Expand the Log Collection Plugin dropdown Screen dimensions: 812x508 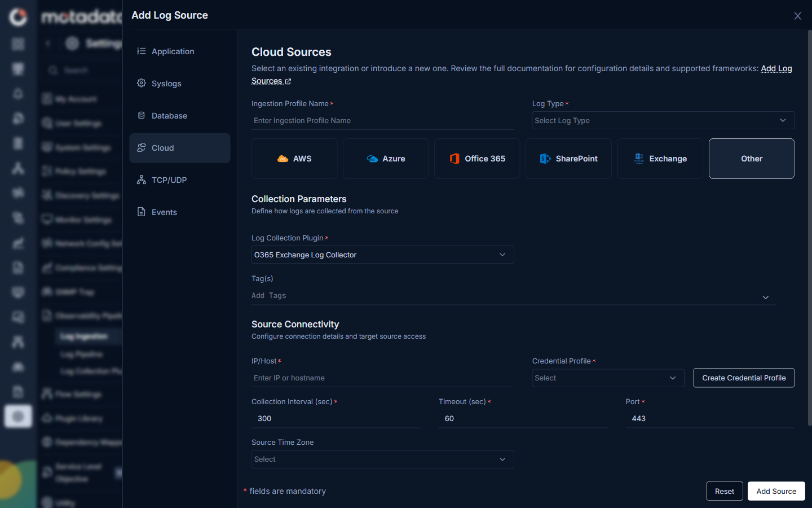pyautogui.click(x=382, y=255)
